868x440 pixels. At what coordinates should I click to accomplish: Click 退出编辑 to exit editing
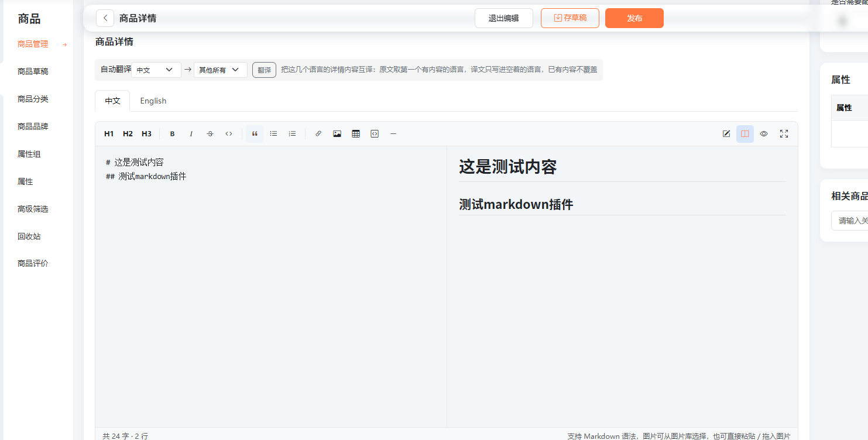coord(504,18)
